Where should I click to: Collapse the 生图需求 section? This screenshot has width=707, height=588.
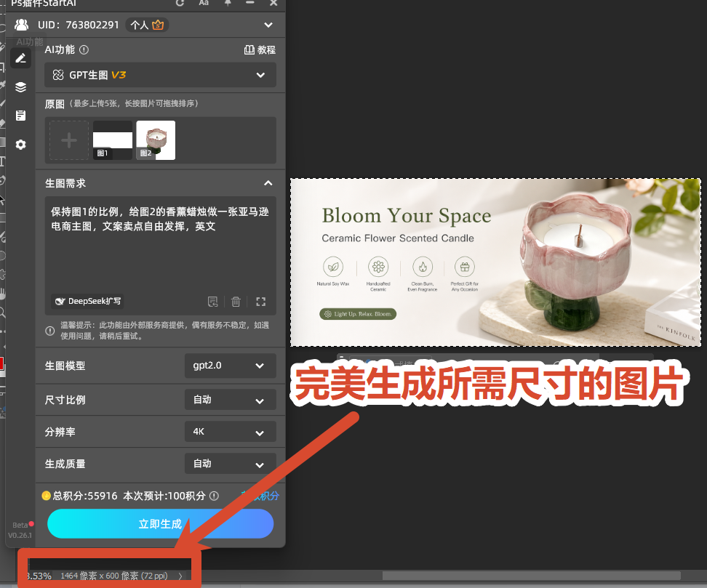pos(268,183)
